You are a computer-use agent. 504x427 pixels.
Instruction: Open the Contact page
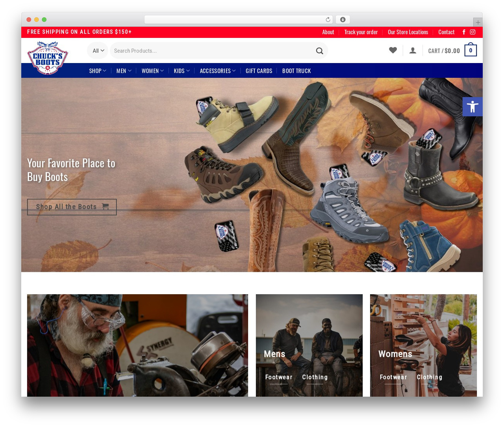[447, 32]
